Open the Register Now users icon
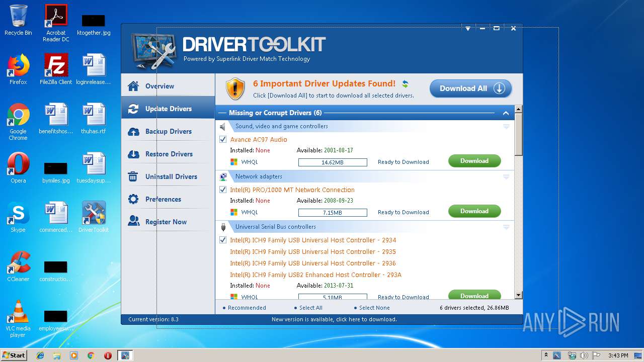Viewport: 644px width, 362px height. (133, 222)
